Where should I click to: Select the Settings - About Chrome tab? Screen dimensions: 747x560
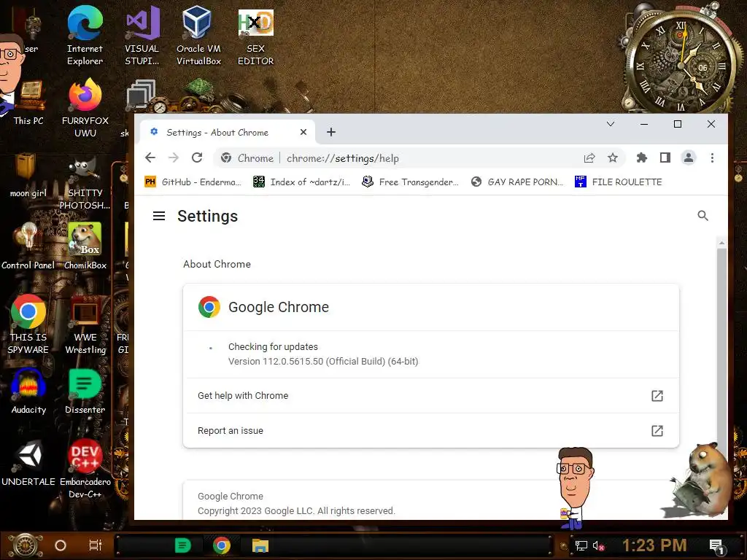228,133
